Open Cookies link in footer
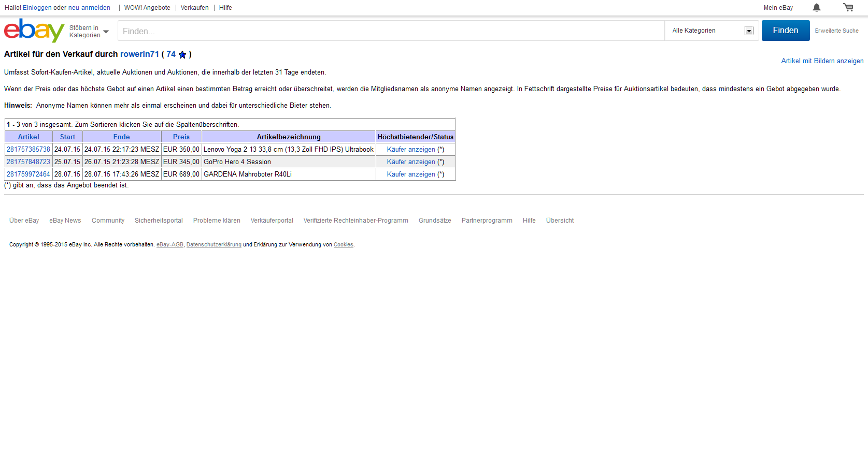Screen dimensions: 868x468 point(344,245)
